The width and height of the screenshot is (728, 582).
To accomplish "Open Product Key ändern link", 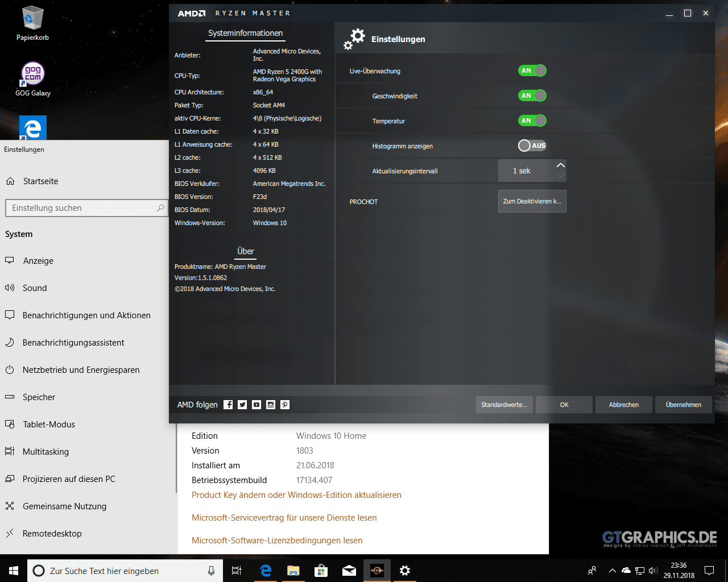I will [296, 495].
